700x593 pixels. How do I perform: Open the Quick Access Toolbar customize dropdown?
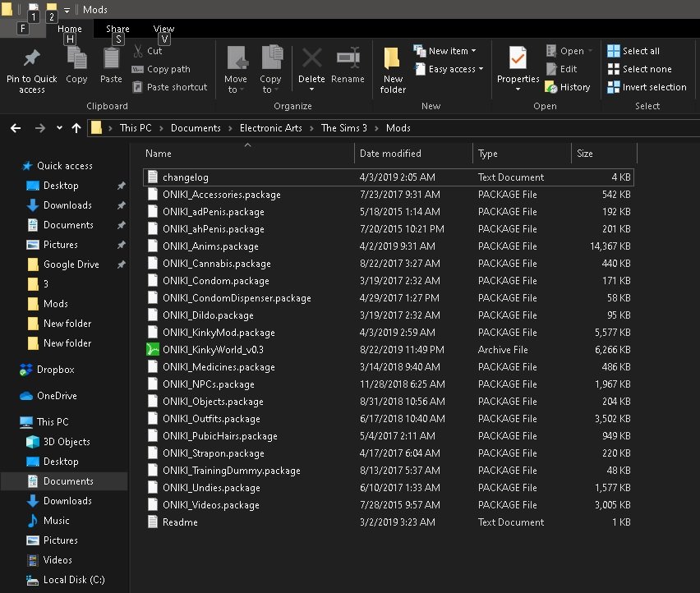[67, 10]
